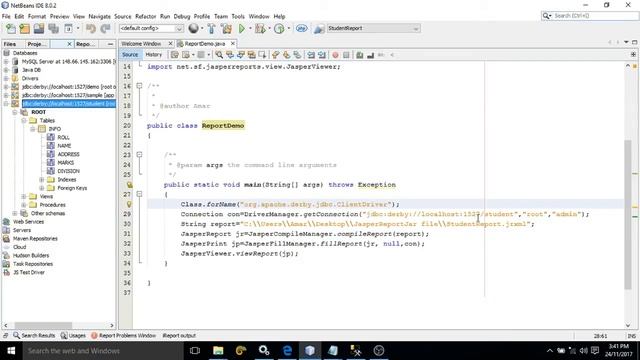640x360 pixels.
Task: Click the New File toolbar icon
Action: (x=11, y=29)
